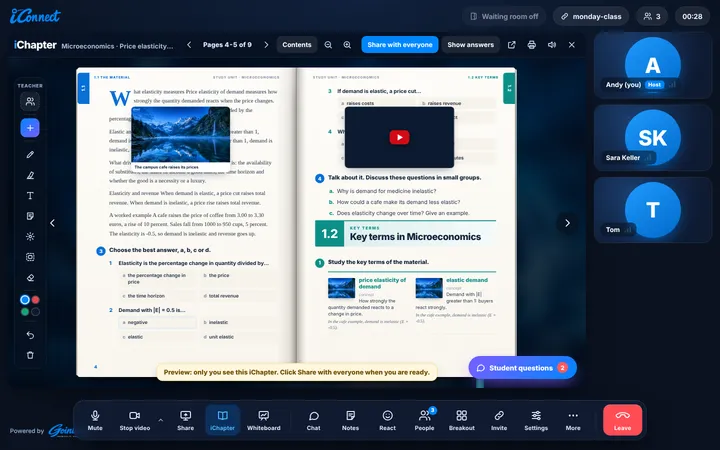The height and width of the screenshot is (450, 720).
Task: Select answer 'total revenue'
Action: pos(239,296)
